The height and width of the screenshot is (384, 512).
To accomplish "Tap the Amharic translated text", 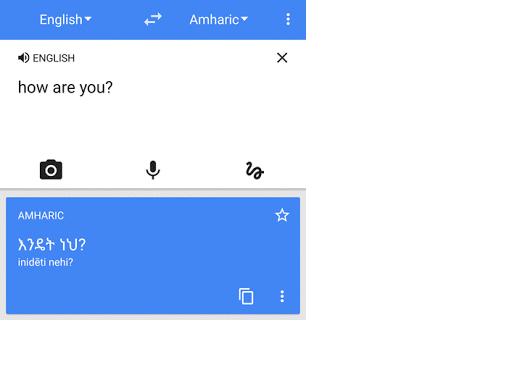I will click(x=52, y=245).
